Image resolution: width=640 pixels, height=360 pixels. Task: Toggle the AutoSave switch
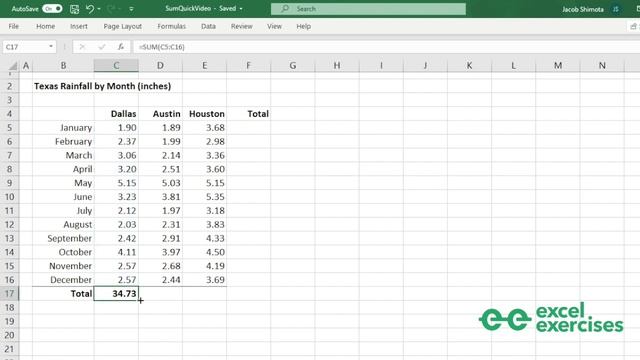click(52, 9)
